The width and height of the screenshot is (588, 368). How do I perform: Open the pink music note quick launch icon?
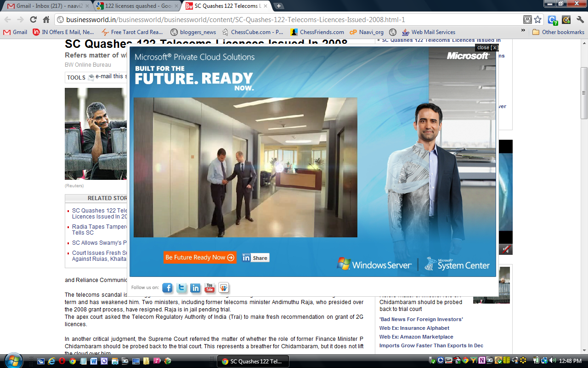(x=157, y=361)
